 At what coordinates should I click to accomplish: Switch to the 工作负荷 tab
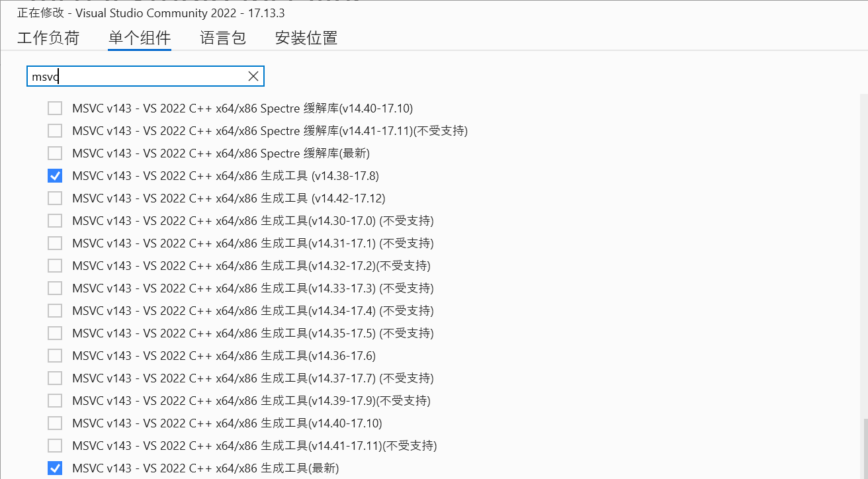(x=48, y=38)
